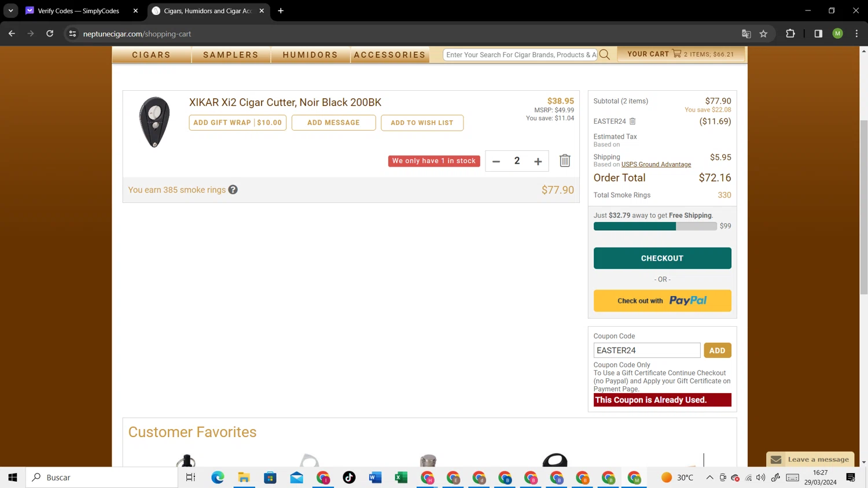Click the green CHECKOUT button
The image size is (868, 488).
[x=662, y=258]
